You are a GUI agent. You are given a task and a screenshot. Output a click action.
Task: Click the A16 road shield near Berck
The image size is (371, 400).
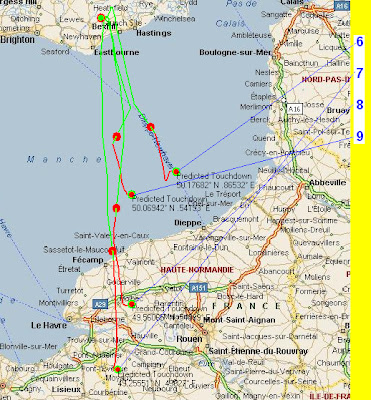coord(294,109)
